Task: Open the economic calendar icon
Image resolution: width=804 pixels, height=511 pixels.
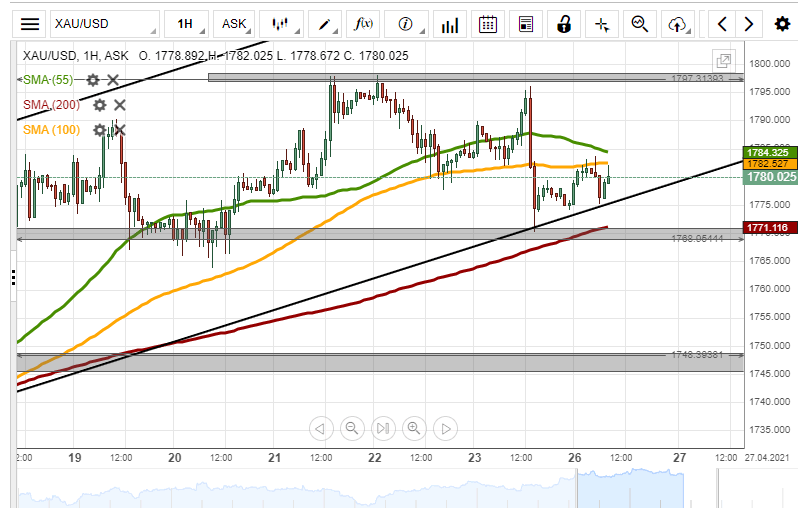Action: [488, 24]
